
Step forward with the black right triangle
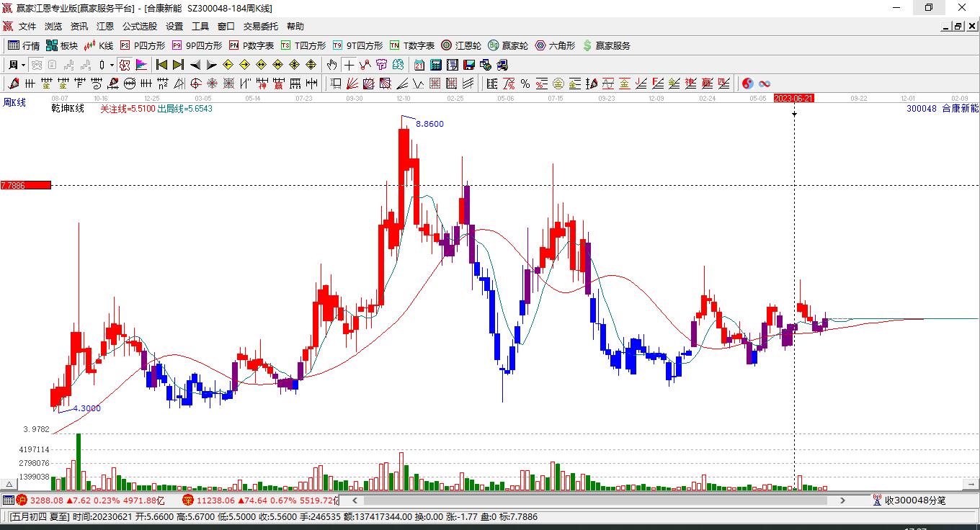(212, 65)
